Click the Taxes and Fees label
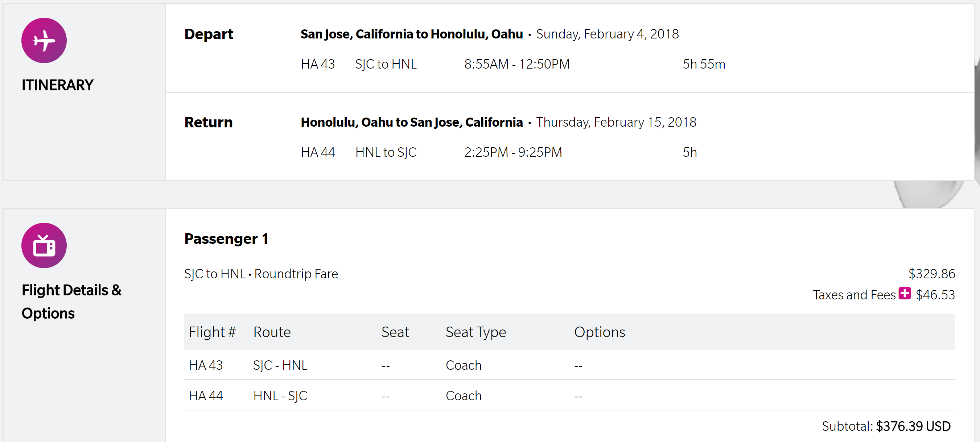The image size is (980, 442). tap(854, 295)
